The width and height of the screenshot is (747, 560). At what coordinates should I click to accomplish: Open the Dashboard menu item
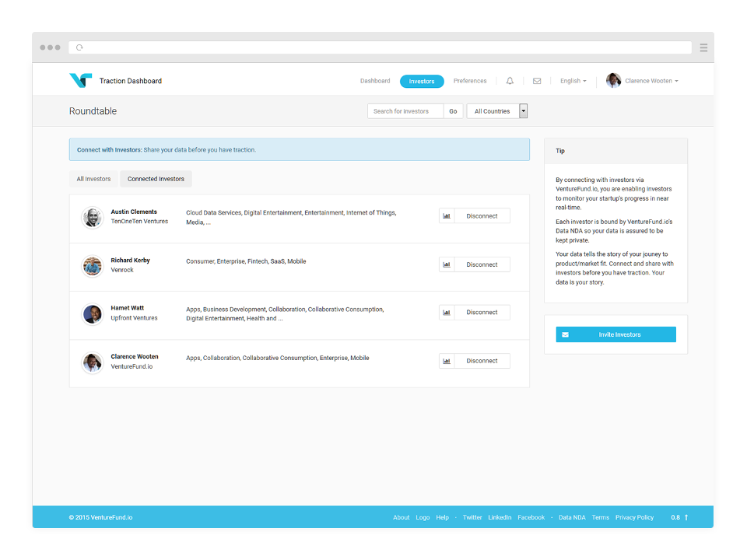point(375,80)
